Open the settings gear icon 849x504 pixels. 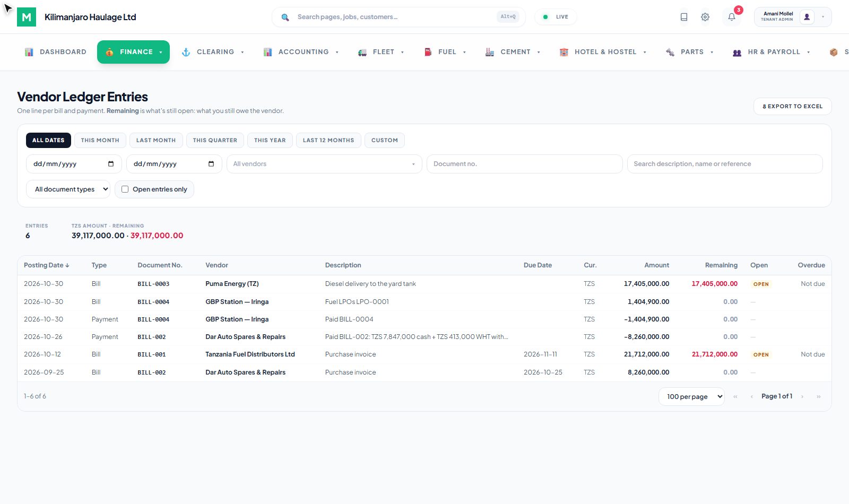pyautogui.click(x=705, y=17)
